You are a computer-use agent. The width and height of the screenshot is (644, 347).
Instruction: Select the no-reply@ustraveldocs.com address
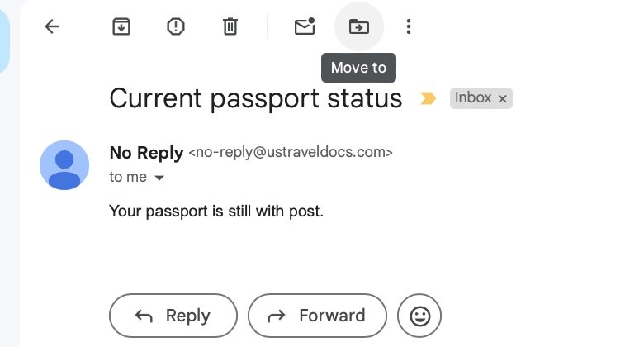click(291, 152)
